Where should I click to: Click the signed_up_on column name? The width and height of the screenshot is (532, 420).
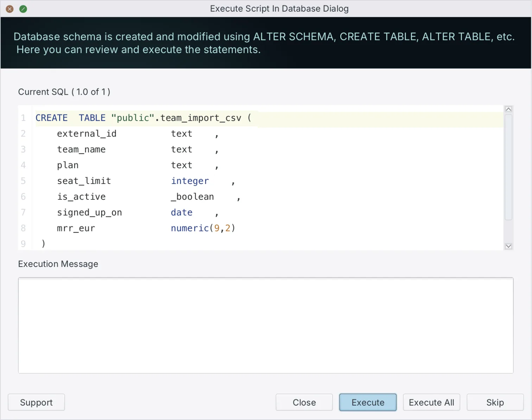click(89, 212)
